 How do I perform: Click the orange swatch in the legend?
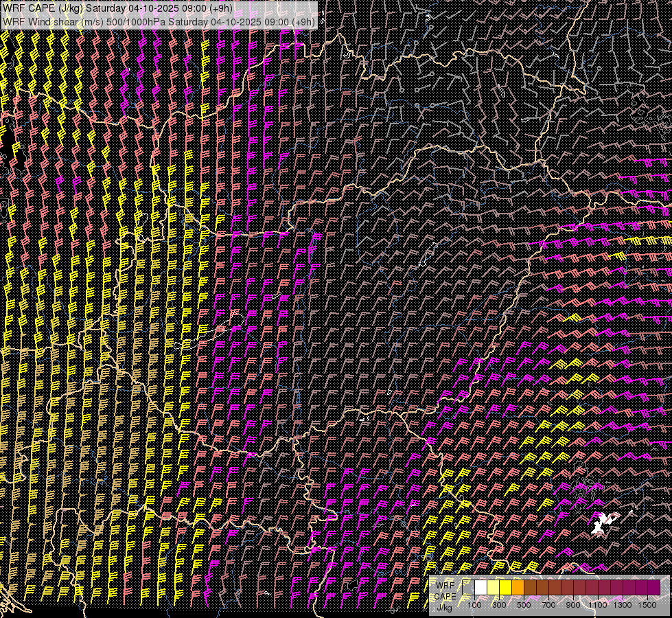[518, 587]
